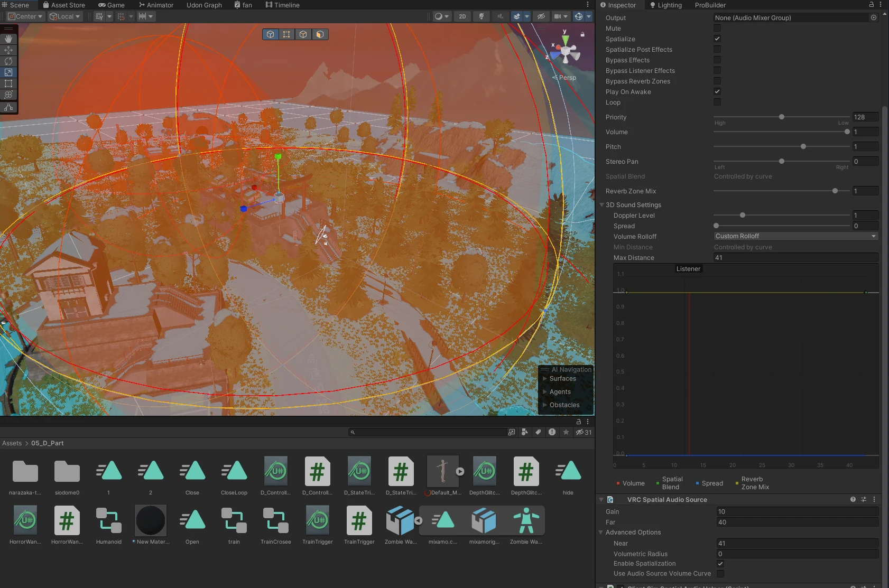Select the Rect transform tool

point(8,83)
